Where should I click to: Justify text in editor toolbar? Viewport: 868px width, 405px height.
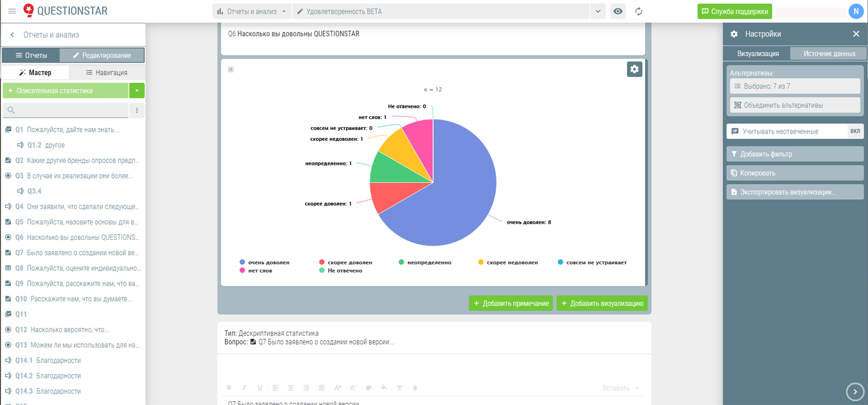[322, 388]
